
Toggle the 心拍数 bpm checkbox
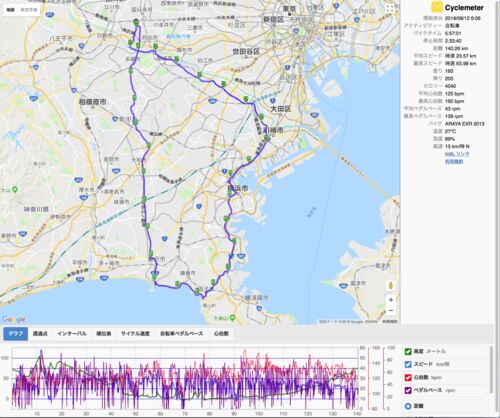408,378
